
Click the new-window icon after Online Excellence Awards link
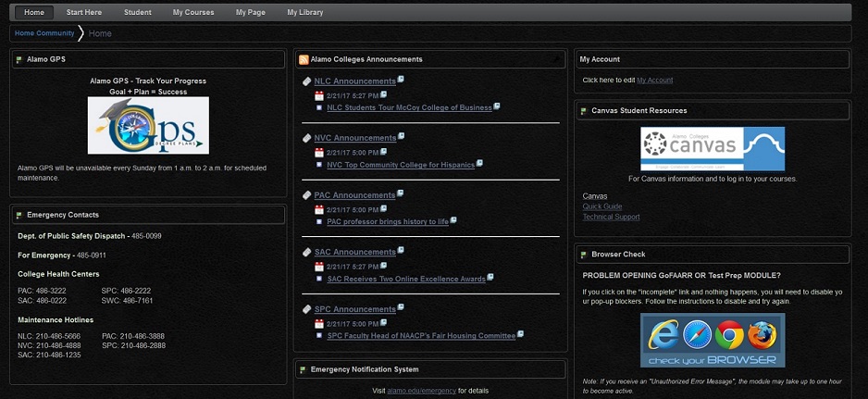click(x=490, y=277)
